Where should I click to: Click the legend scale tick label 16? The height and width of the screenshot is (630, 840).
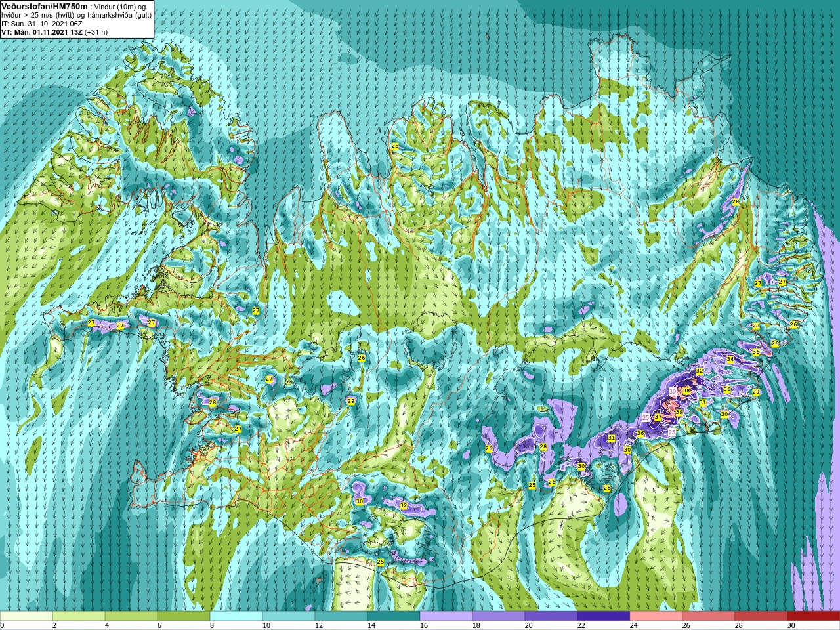point(423,625)
